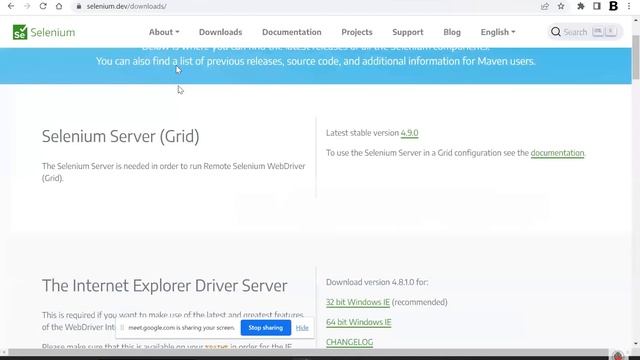Click the 'The Internet Explorer Driver Server' heading

click(x=164, y=286)
